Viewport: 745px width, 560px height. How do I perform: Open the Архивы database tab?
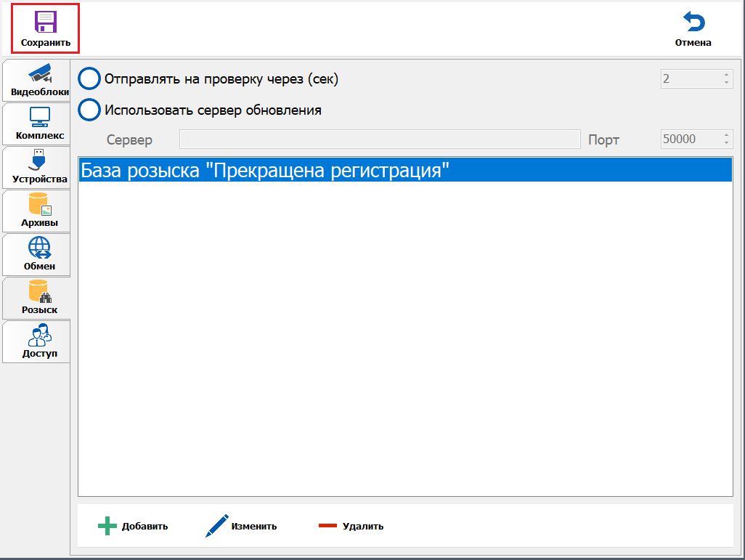[38, 211]
